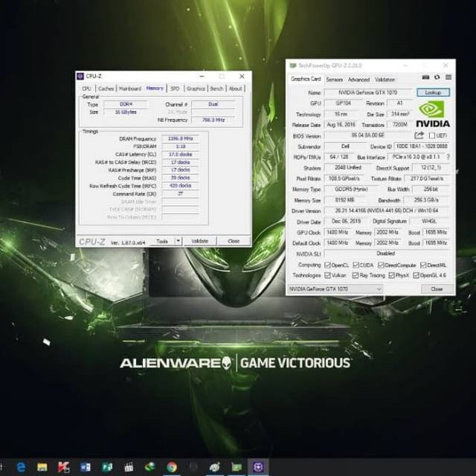Launch Microsoft Edge from the taskbar
The width and height of the screenshot is (476, 476).
(x=21, y=467)
